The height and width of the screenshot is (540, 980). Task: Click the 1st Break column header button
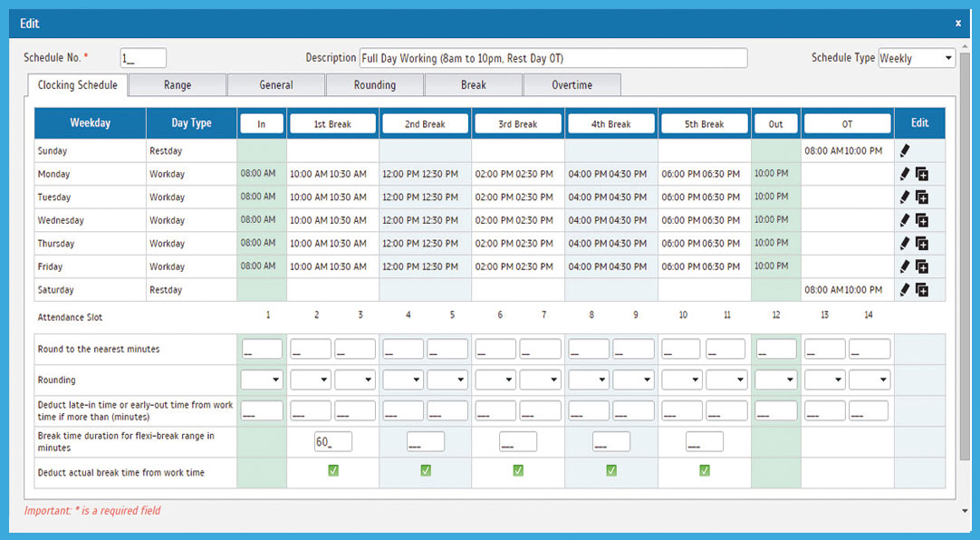coord(332,124)
